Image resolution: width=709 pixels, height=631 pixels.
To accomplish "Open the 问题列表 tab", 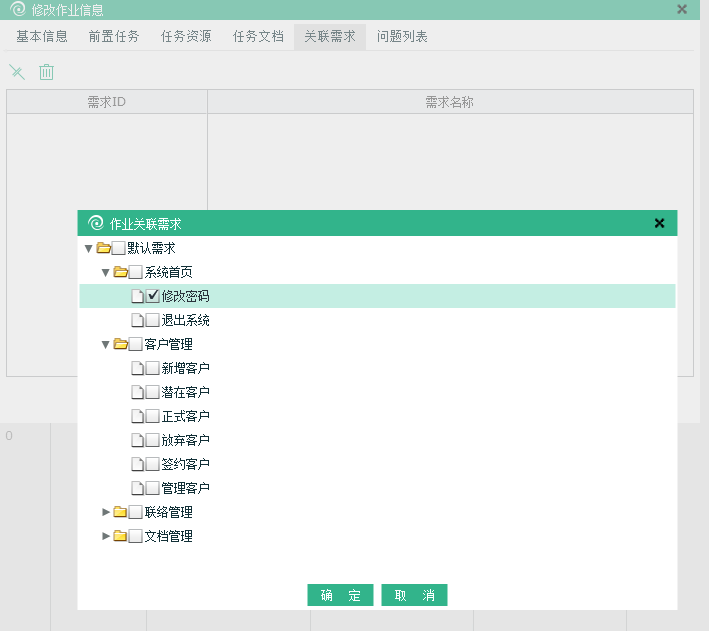I will tap(402, 37).
